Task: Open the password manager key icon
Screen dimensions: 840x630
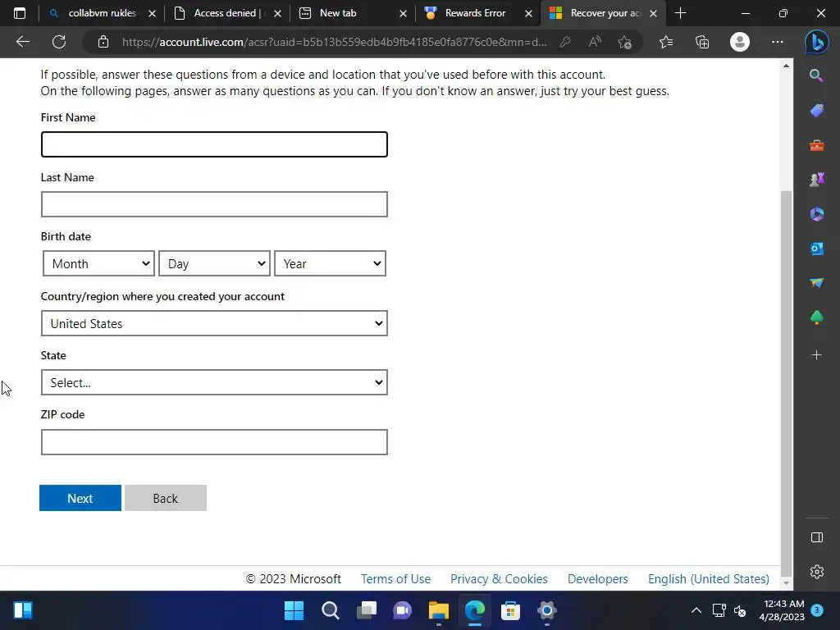Action: point(564,42)
